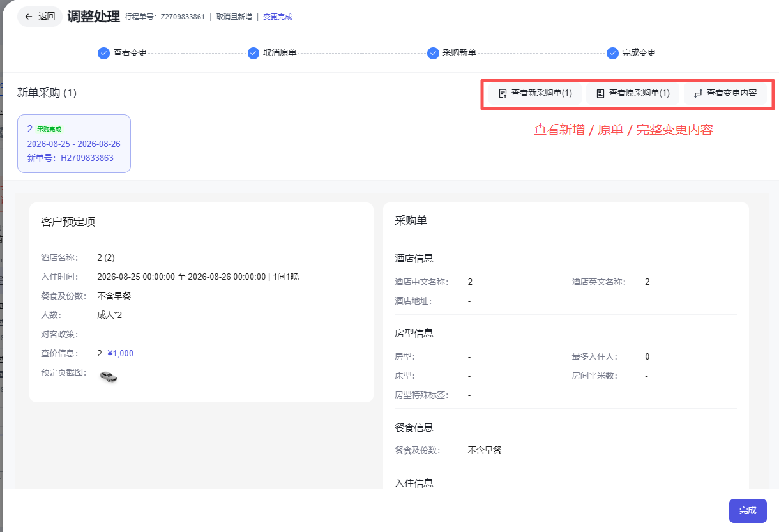Open 查看原采购单(1) button

point(633,93)
